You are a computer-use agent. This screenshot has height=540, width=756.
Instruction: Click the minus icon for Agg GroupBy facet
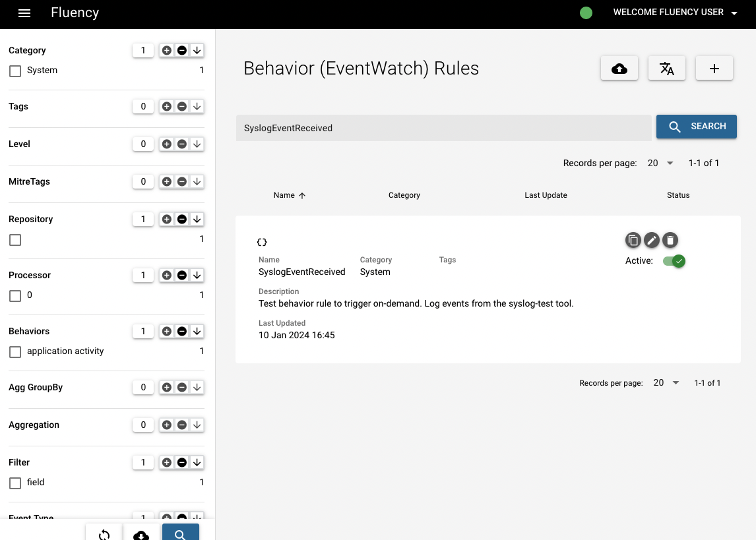(x=182, y=387)
